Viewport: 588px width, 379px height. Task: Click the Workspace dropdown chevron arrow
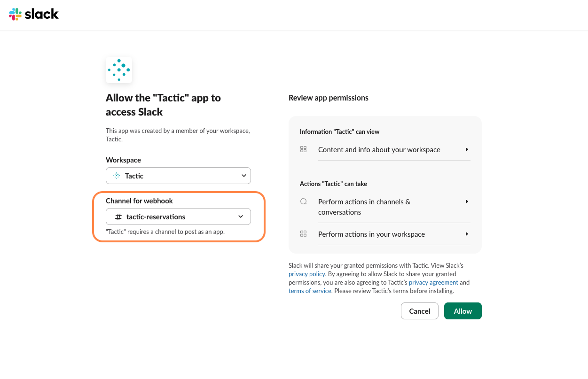(x=244, y=176)
